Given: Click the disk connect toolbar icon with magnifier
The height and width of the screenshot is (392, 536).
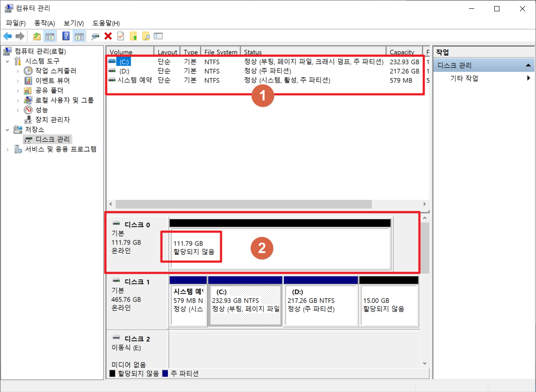Looking at the screenshot, I should pyautogui.click(x=95, y=36).
